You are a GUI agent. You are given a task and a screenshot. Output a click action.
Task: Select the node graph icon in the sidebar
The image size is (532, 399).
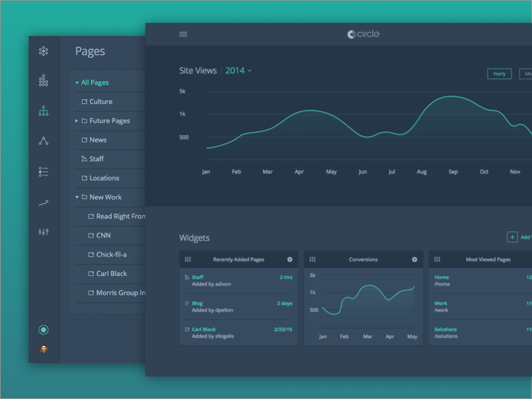click(44, 140)
